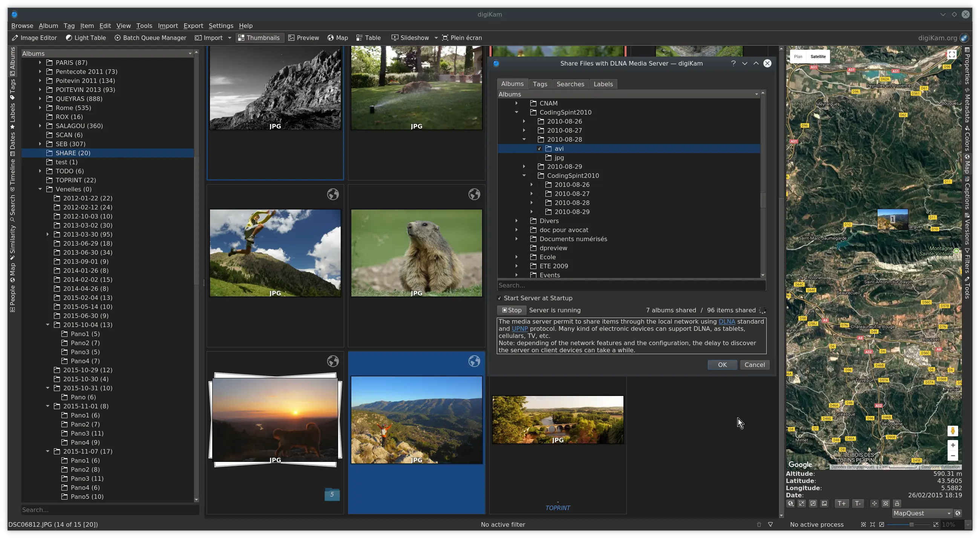Activate the map pan mode icon

click(x=874, y=503)
